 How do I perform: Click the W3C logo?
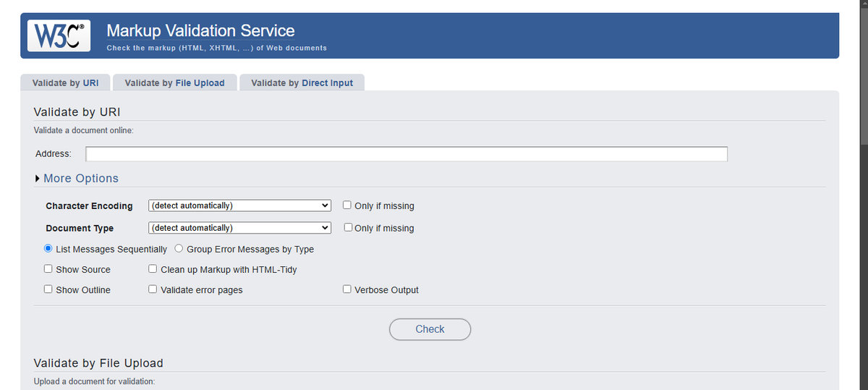coord(59,35)
